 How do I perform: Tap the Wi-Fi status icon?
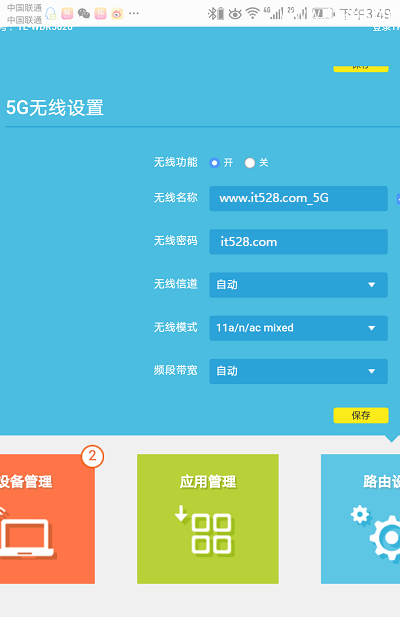tap(253, 13)
